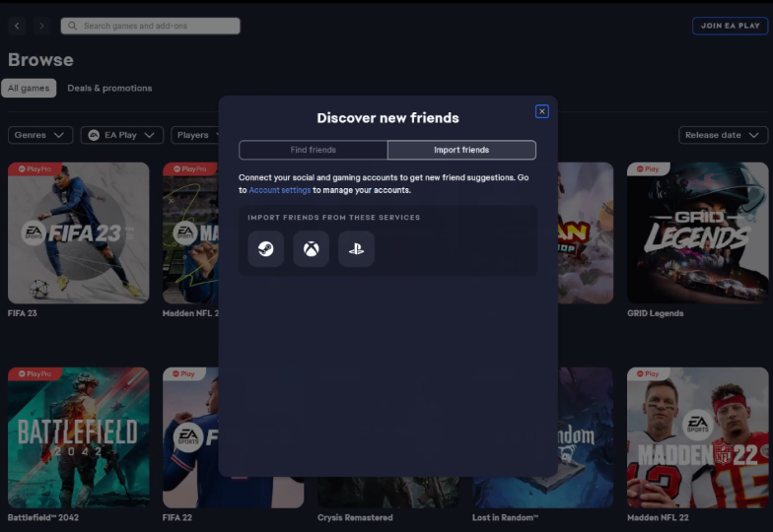Open the GRID Legends game cover
The width and height of the screenshot is (773, 532).
coord(698,233)
